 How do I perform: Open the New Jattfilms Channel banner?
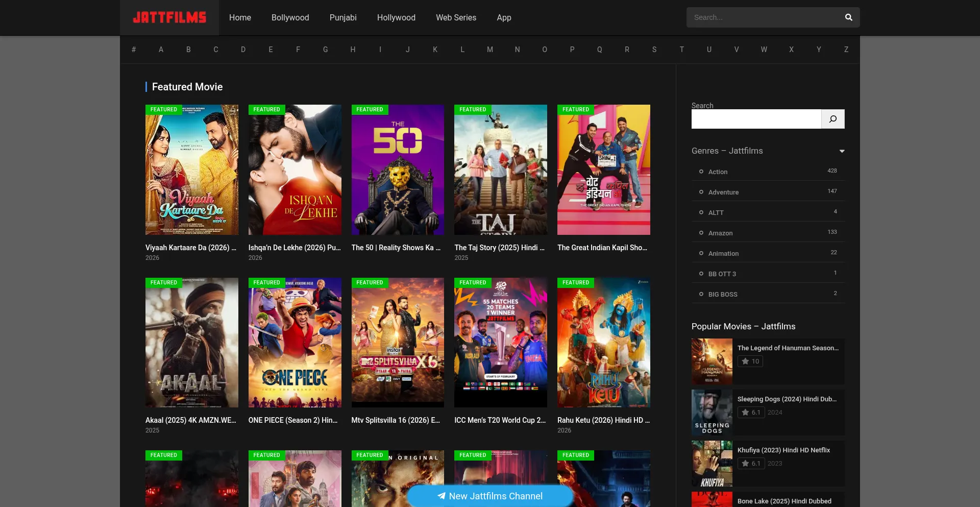click(x=490, y=496)
